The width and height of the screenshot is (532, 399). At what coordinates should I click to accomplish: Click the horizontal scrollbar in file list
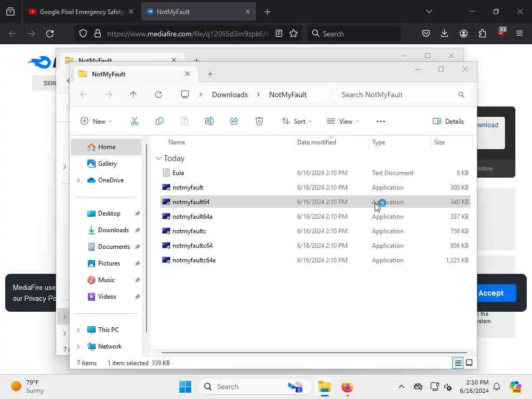[x=314, y=353]
